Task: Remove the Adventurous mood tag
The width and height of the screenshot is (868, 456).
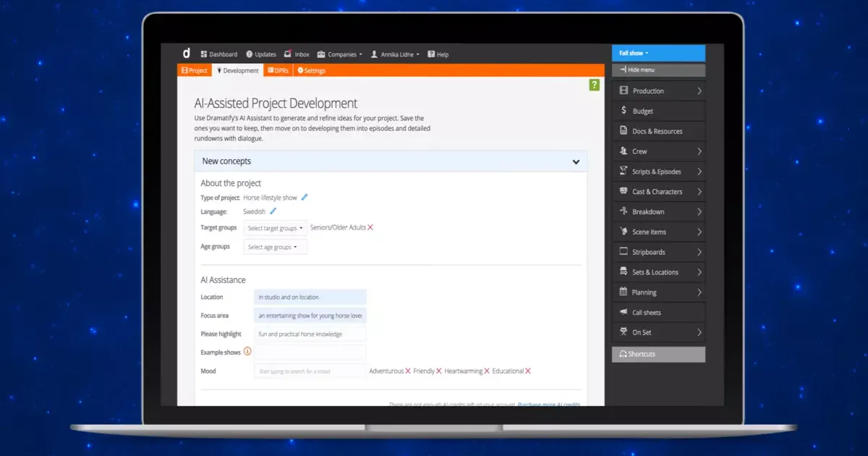Action: pos(408,371)
